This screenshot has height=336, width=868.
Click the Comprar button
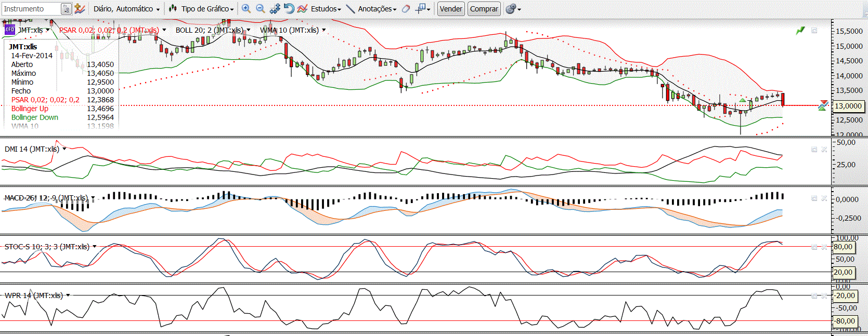484,9
